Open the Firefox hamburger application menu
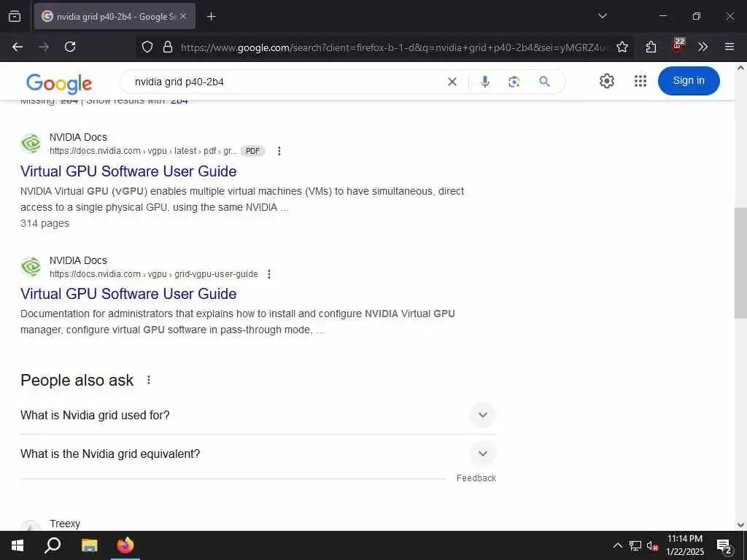This screenshot has height=560, width=747. click(x=729, y=47)
